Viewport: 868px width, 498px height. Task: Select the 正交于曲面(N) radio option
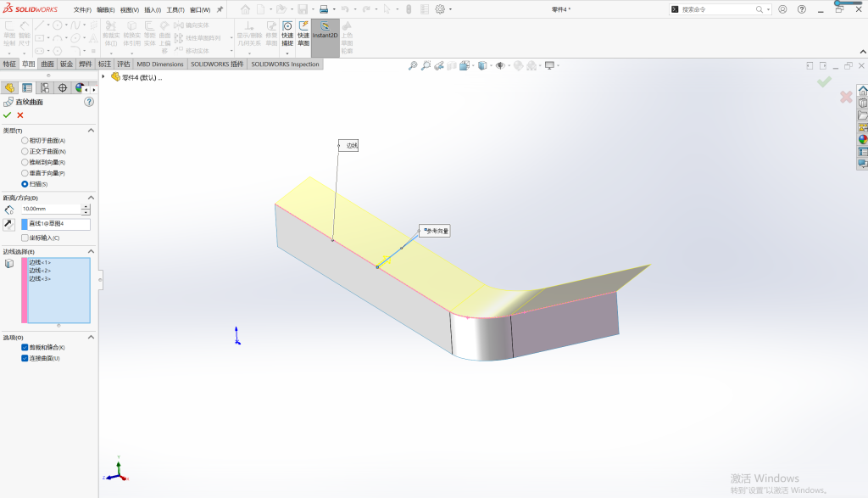pyautogui.click(x=25, y=151)
